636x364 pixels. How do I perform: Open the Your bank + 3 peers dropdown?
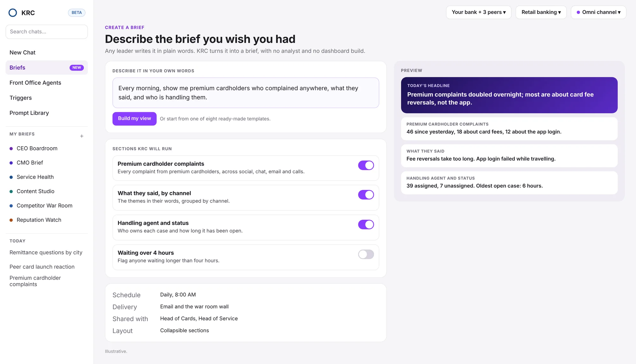(x=479, y=12)
